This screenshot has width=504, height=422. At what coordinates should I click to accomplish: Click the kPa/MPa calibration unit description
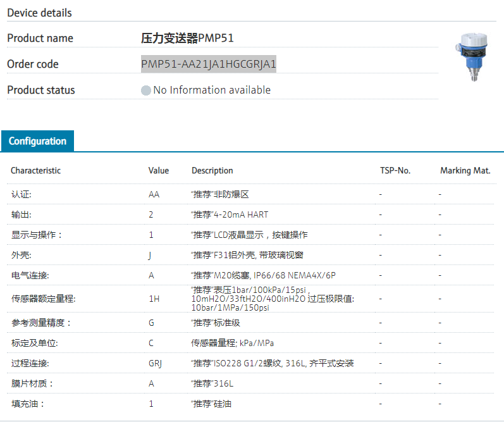[x=233, y=343]
